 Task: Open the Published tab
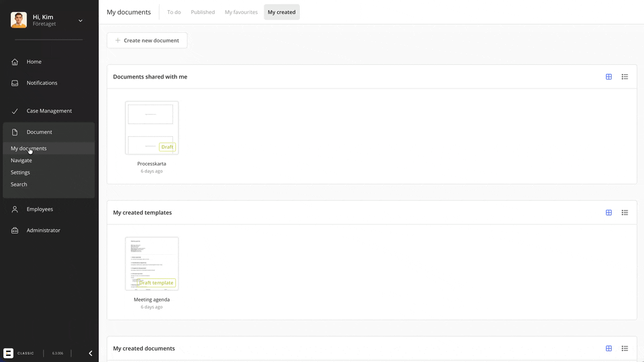(x=203, y=12)
